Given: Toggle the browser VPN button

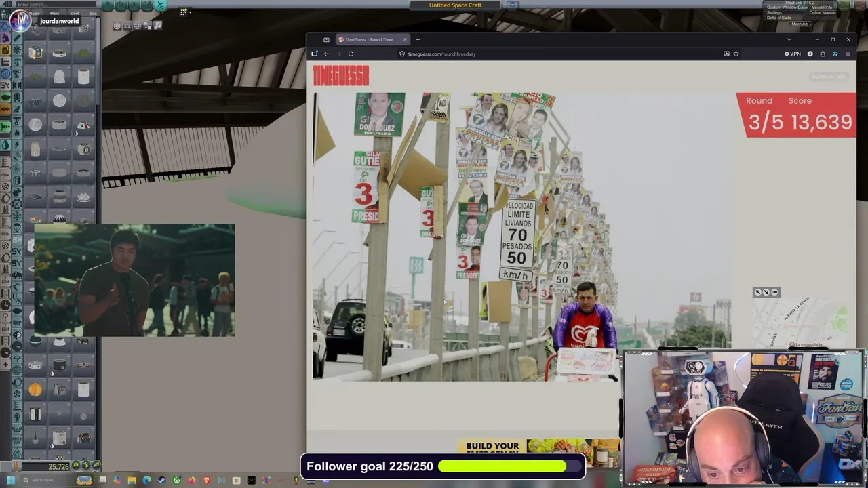Looking at the screenshot, I should 793,54.
